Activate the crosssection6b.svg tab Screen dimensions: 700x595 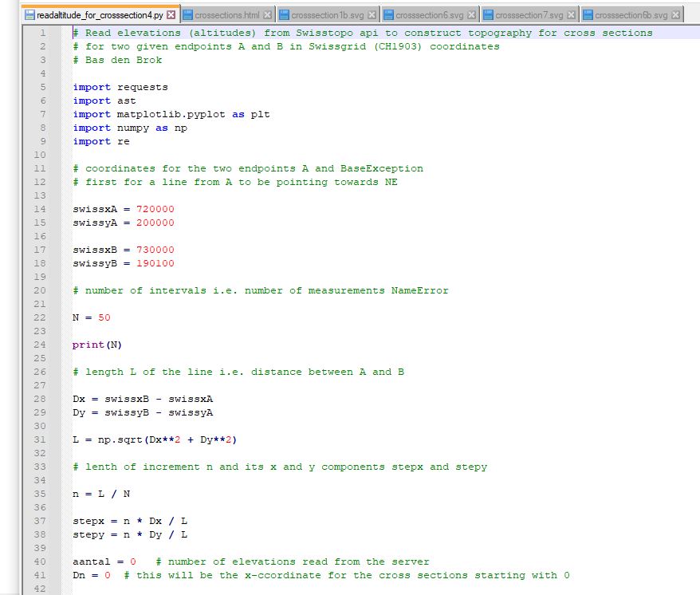[628, 15]
